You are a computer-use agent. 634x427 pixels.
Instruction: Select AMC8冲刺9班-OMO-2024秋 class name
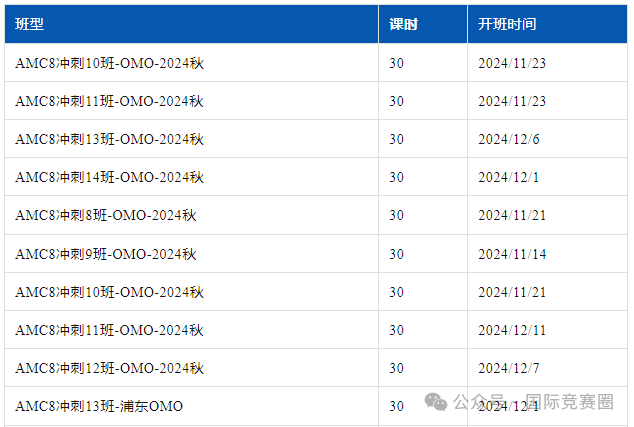coord(106,254)
